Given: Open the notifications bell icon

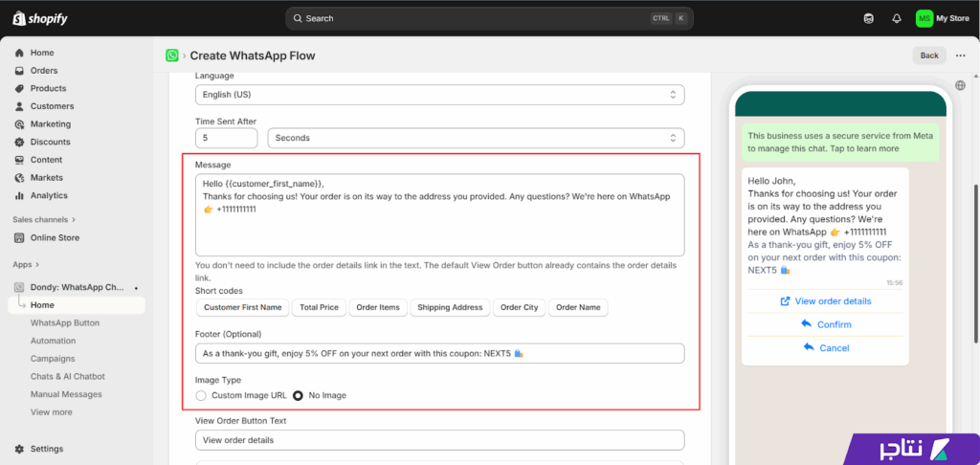Looking at the screenshot, I should tap(896, 18).
